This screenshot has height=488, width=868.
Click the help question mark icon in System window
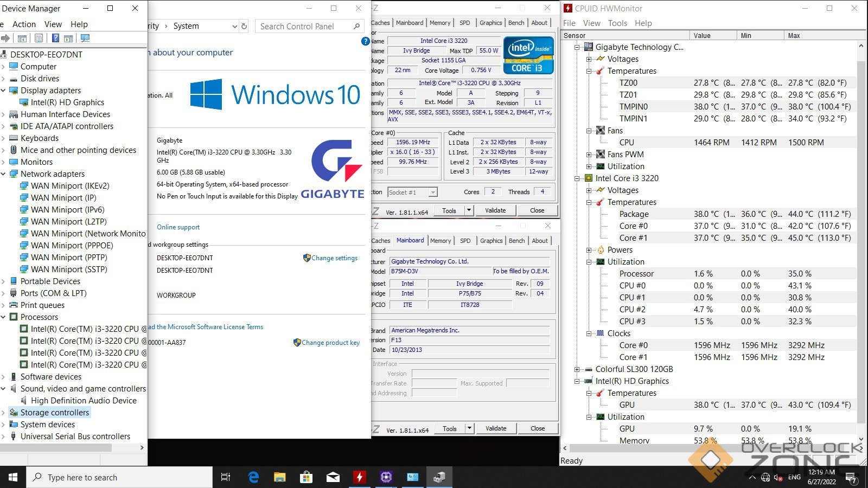tap(366, 41)
